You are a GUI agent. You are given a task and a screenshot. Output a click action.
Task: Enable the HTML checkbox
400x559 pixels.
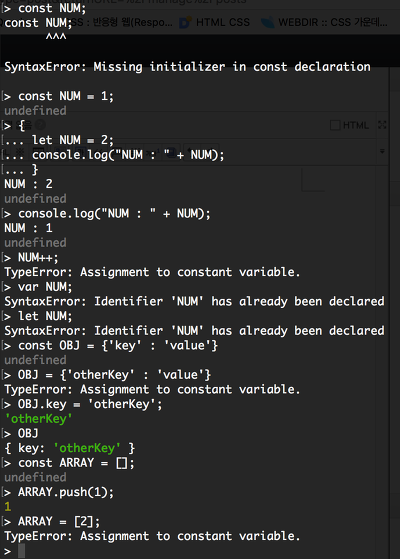[x=335, y=125]
